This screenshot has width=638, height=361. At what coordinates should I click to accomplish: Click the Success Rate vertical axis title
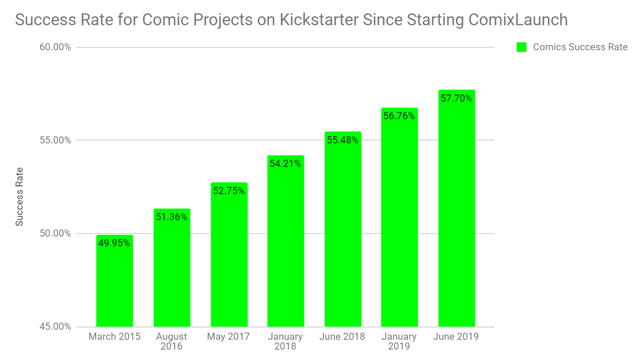[19, 197]
